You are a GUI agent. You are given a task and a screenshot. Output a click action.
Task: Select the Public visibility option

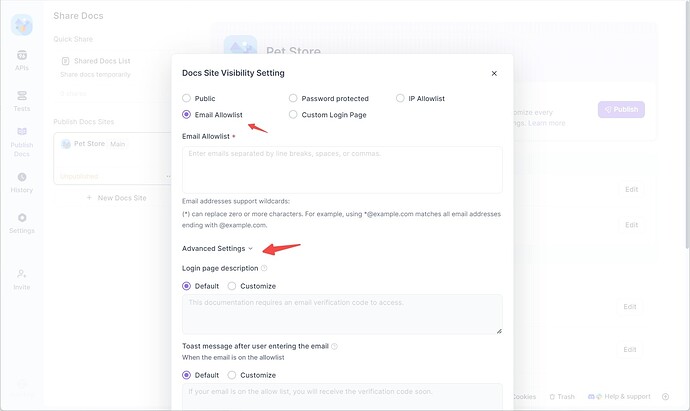tap(187, 99)
